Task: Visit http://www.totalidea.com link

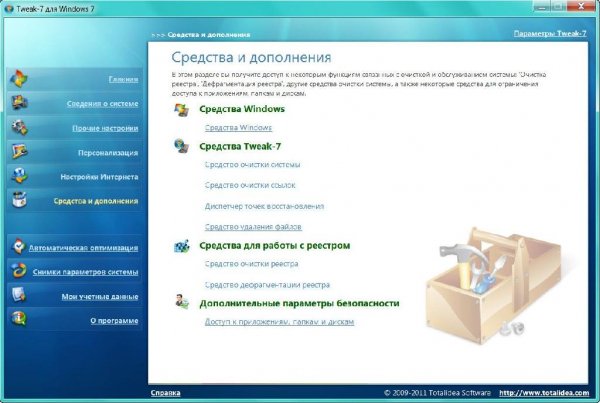Action: [x=544, y=393]
